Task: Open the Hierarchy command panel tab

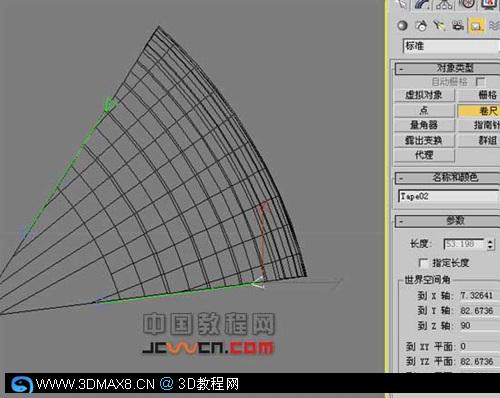Action: 445,4
